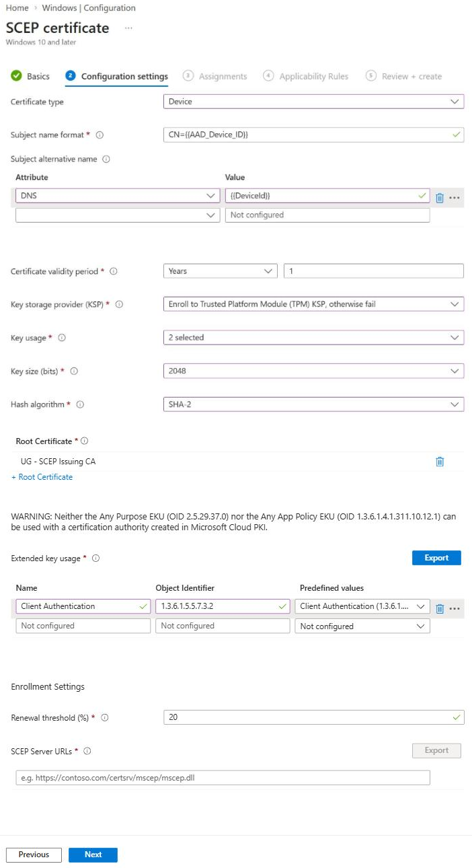The image size is (472, 868).
Task: Click the SCEP Server URLs Export button
Action: tap(436, 750)
